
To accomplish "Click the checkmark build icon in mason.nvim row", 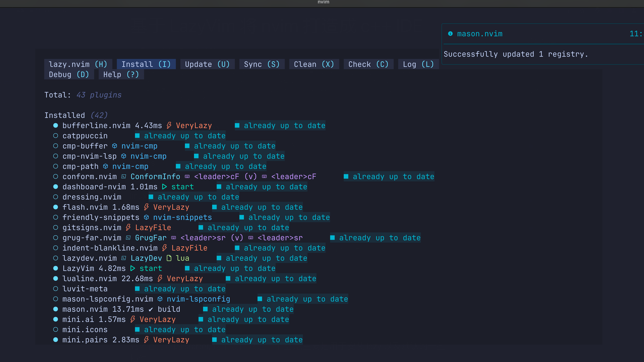I will [x=151, y=309].
